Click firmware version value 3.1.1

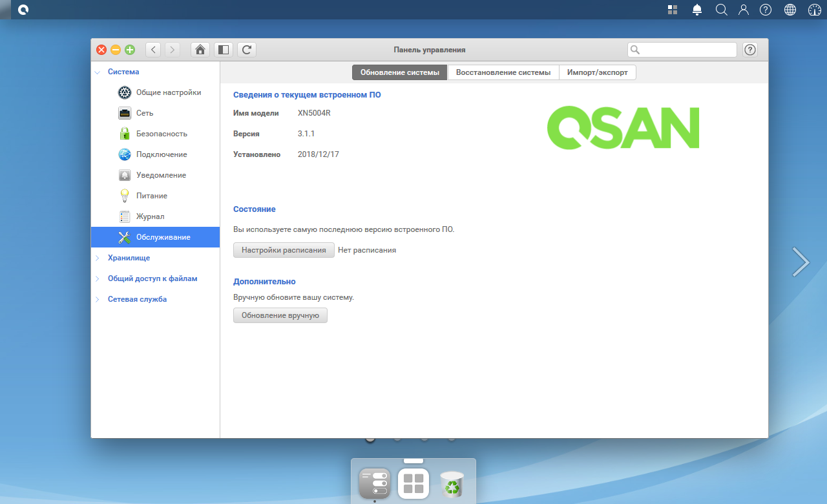306,134
